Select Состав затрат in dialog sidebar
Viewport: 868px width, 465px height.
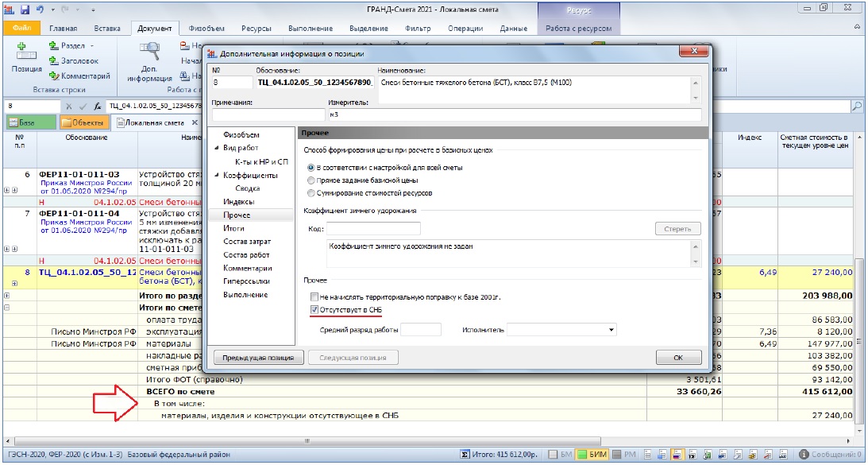(247, 242)
